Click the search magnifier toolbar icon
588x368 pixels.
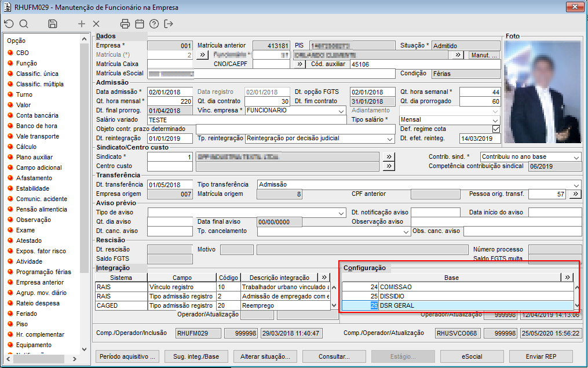24,24
